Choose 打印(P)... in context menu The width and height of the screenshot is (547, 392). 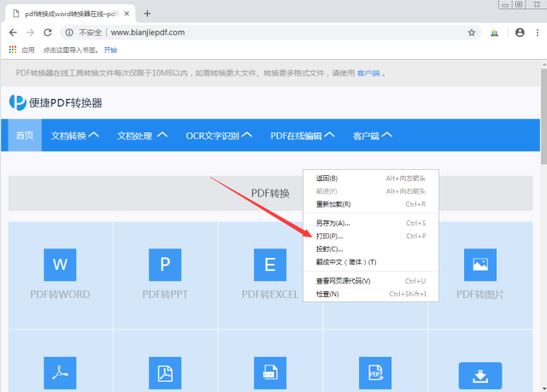pyautogui.click(x=371, y=237)
